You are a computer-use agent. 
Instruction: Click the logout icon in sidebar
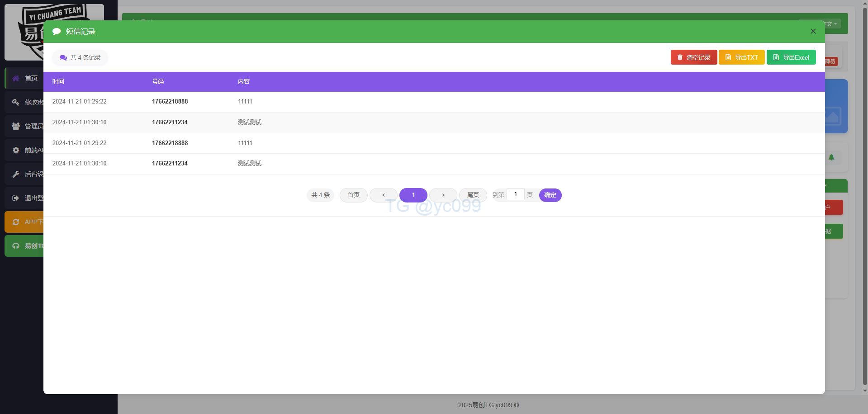16,198
